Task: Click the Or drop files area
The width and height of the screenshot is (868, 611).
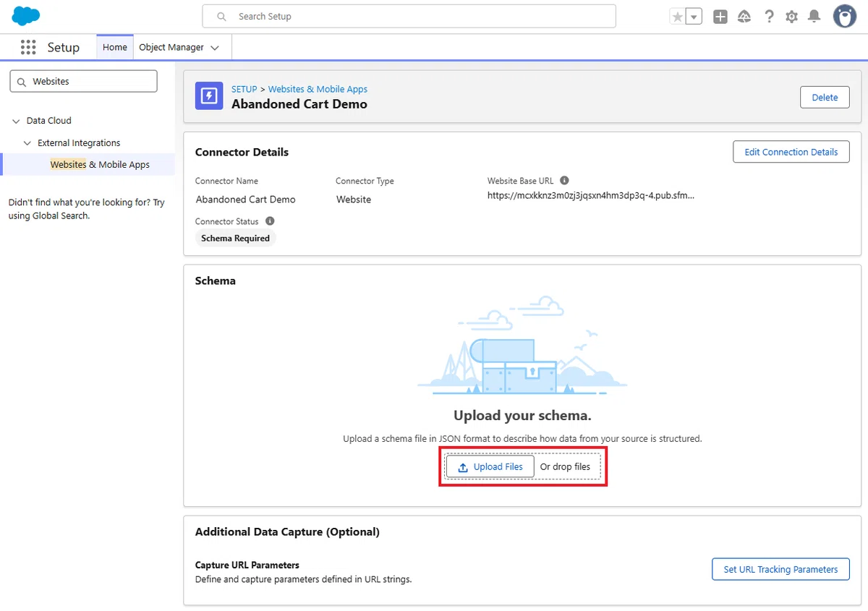Action: pos(565,467)
